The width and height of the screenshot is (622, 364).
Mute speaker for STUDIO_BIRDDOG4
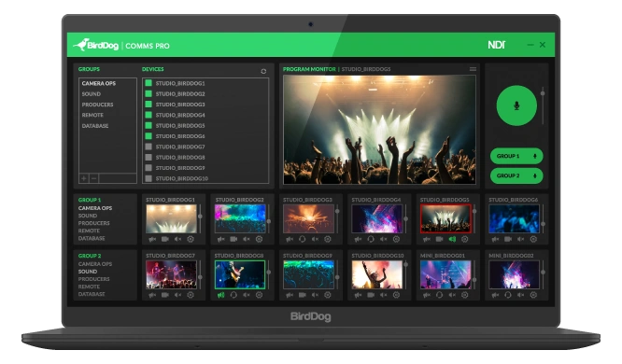tap(383, 239)
